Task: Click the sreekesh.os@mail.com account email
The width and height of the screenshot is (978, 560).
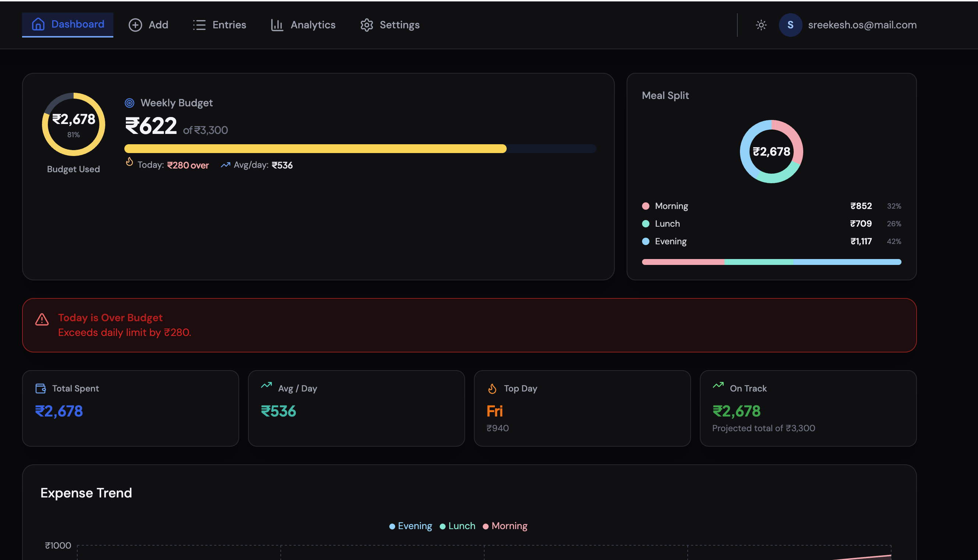Action: pyautogui.click(x=862, y=25)
